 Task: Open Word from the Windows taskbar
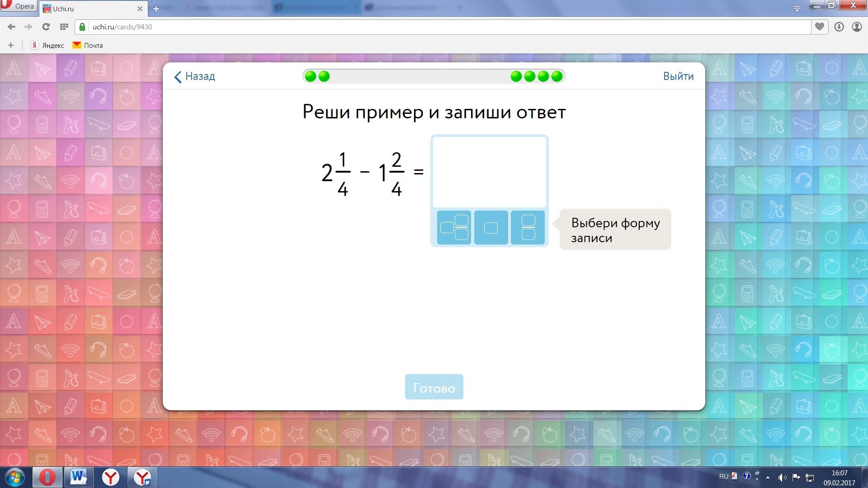coord(79,477)
